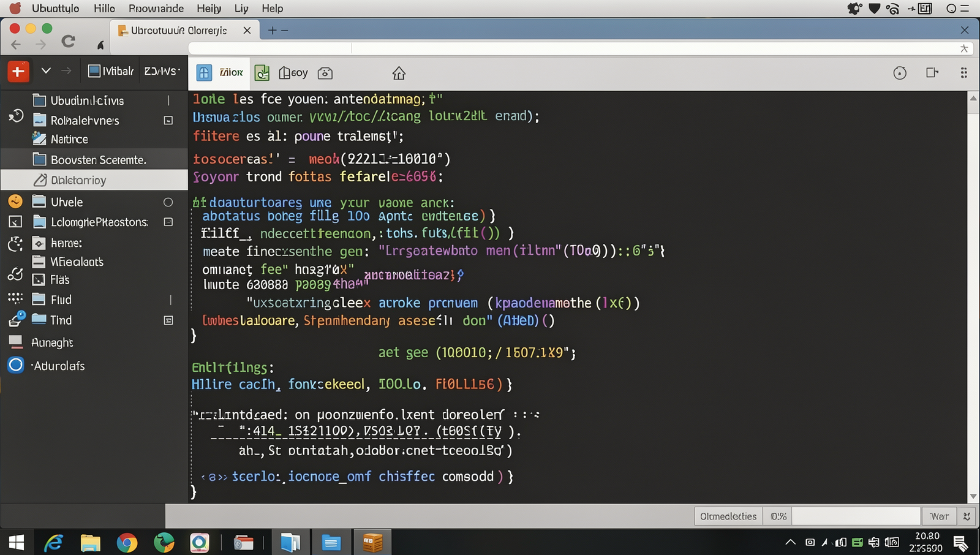Viewport: 980px width, 555px height.
Task: Click the empty status bar input field
Action: click(856, 516)
